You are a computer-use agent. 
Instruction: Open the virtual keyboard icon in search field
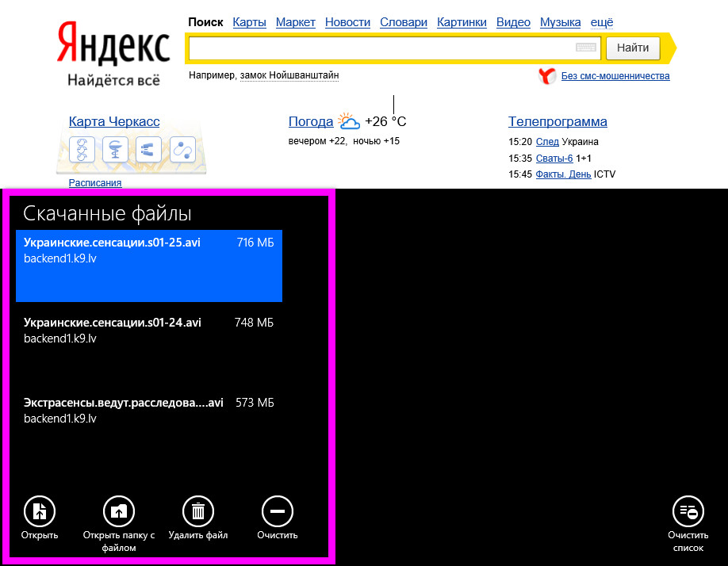[586, 48]
